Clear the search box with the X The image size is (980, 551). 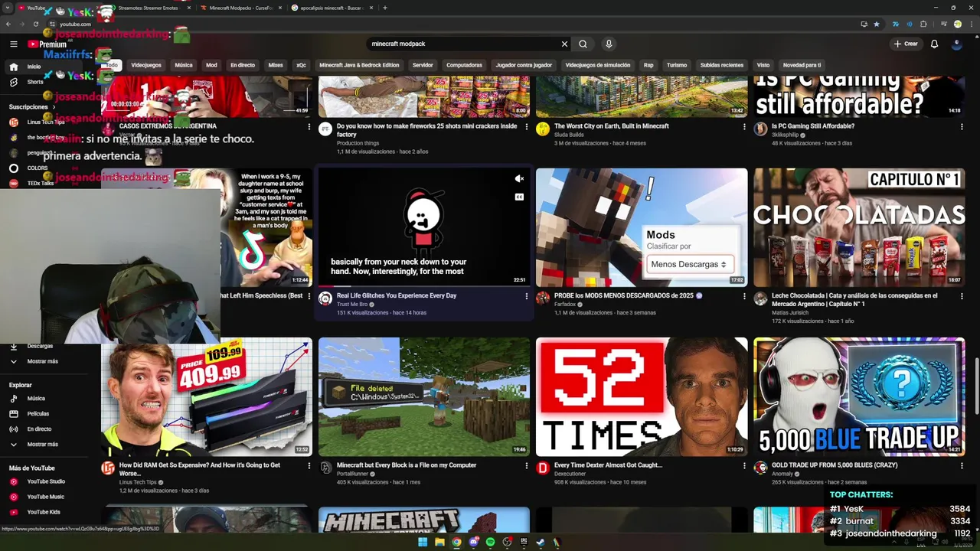[565, 44]
